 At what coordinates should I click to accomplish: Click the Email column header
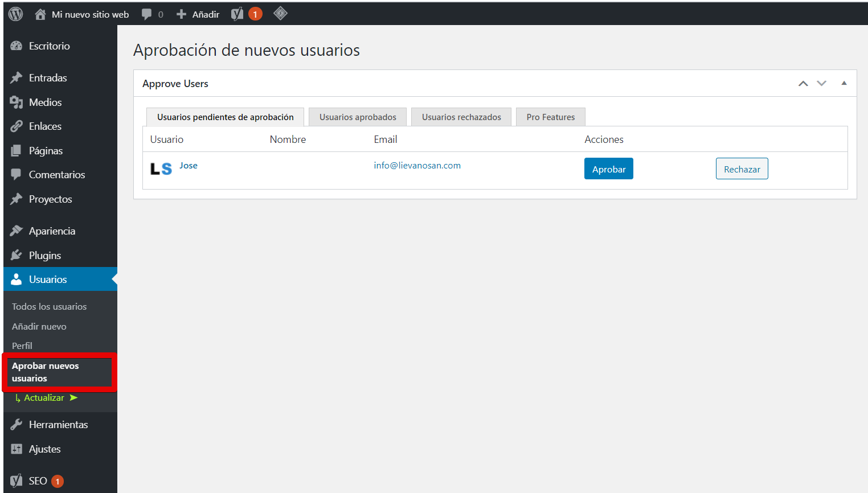click(x=386, y=139)
